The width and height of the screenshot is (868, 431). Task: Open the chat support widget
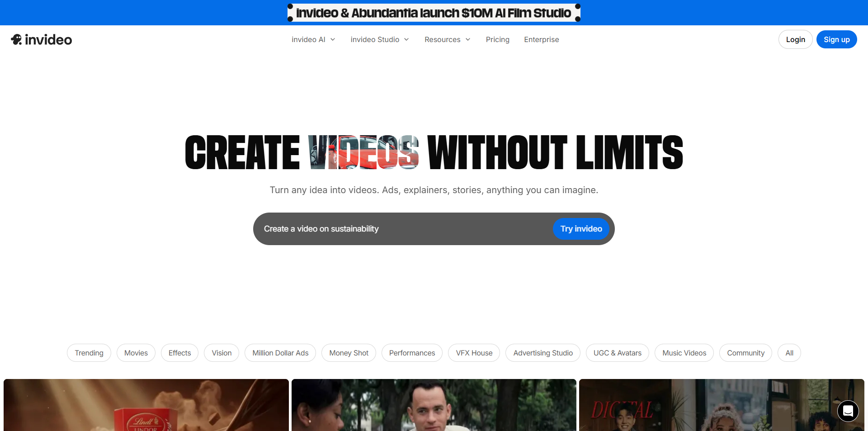click(x=848, y=411)
